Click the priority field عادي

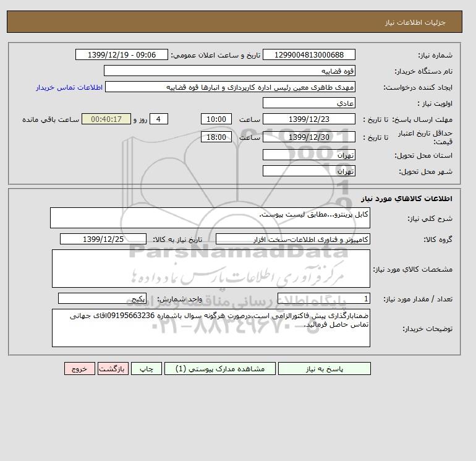coord(308,103)
